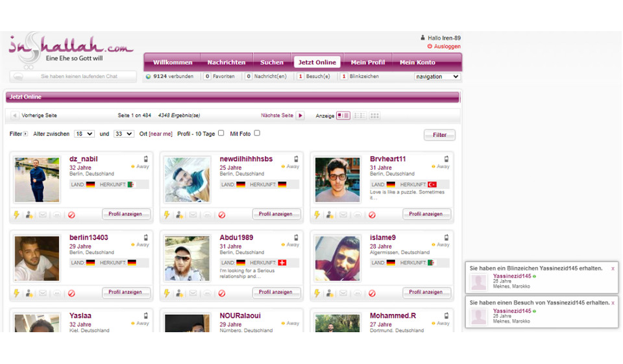Click the Filter button on the right

(x=439, y=135)
